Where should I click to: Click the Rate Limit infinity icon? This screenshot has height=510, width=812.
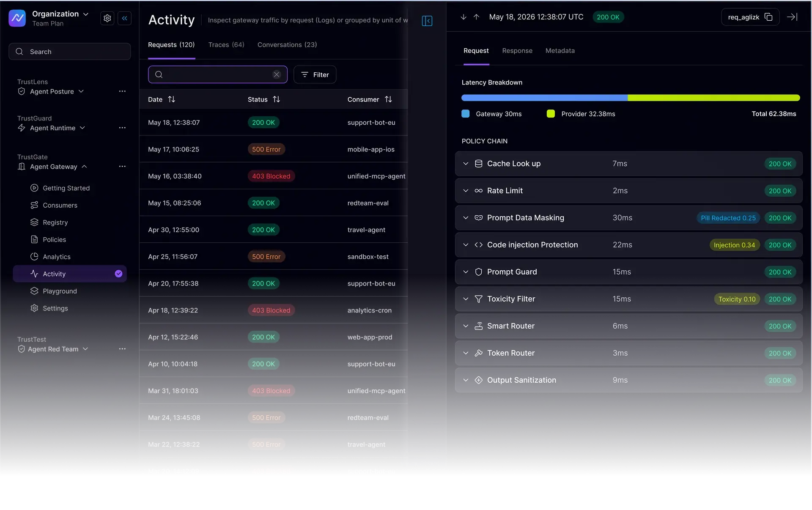[478, 191]
